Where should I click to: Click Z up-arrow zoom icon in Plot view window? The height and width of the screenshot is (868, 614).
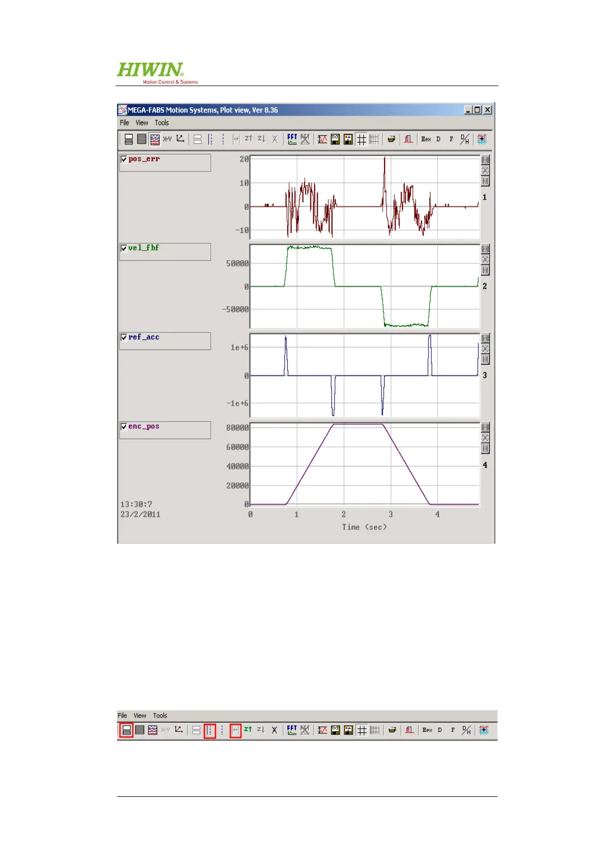click(x=248, y=139)
